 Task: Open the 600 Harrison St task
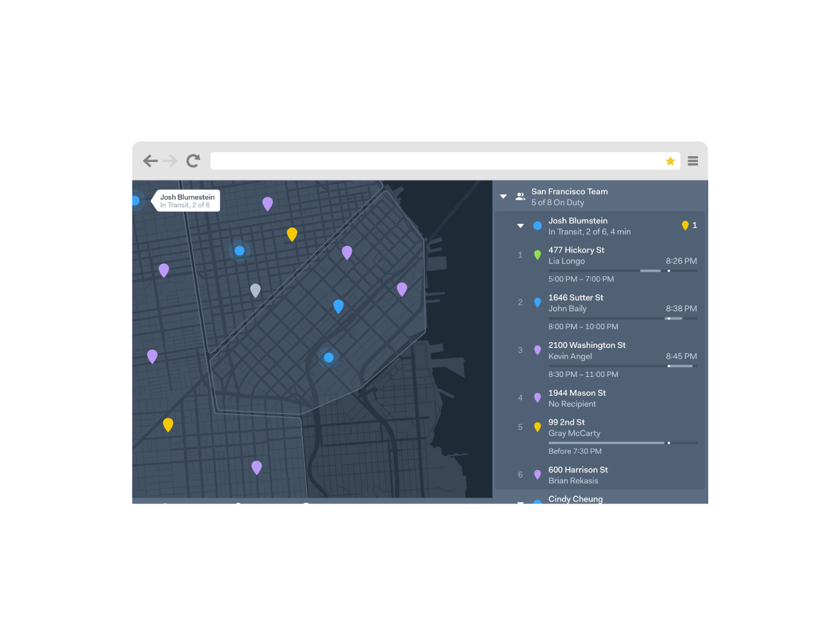click(x=578, y=470)
